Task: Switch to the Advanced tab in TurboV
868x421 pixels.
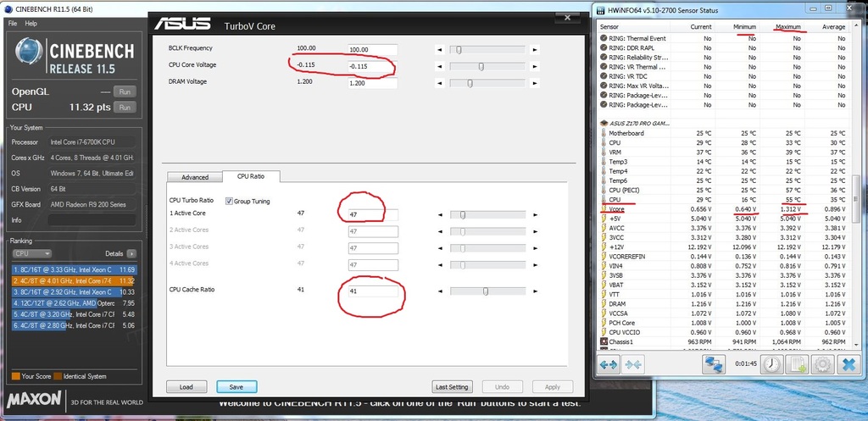Action: click(x=195, y=177)
